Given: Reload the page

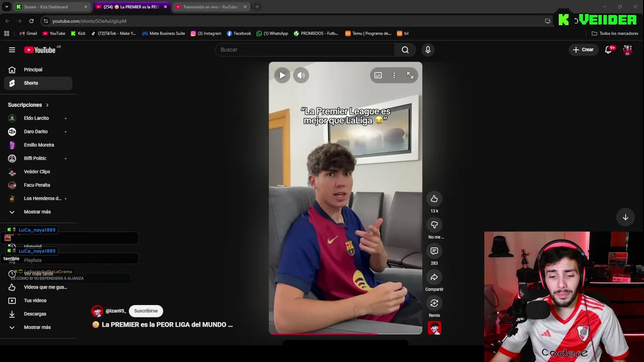Looking at the screenshot, I should point(31,21).
